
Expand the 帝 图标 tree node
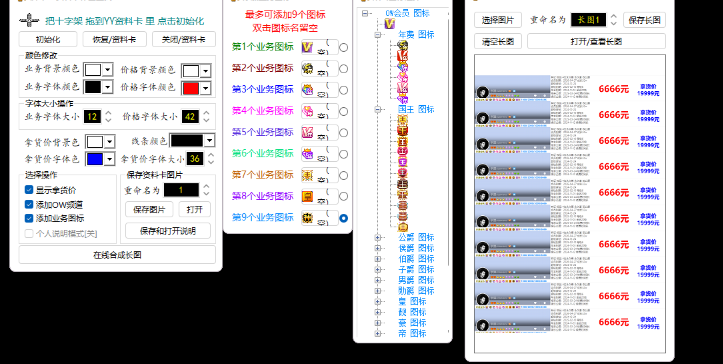[x=378, y=333]
